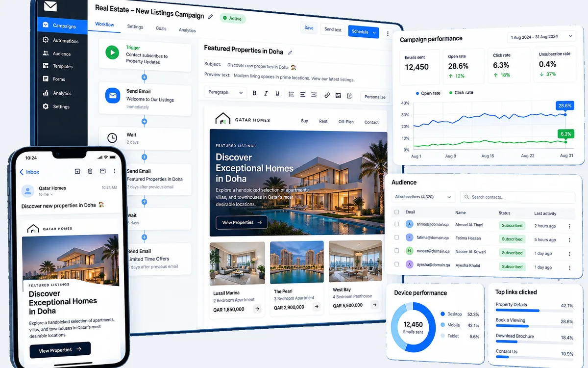The width and height of the screenshot is (588, 368).
Task: Delete the email on the phone
Action: pos(90,171)
